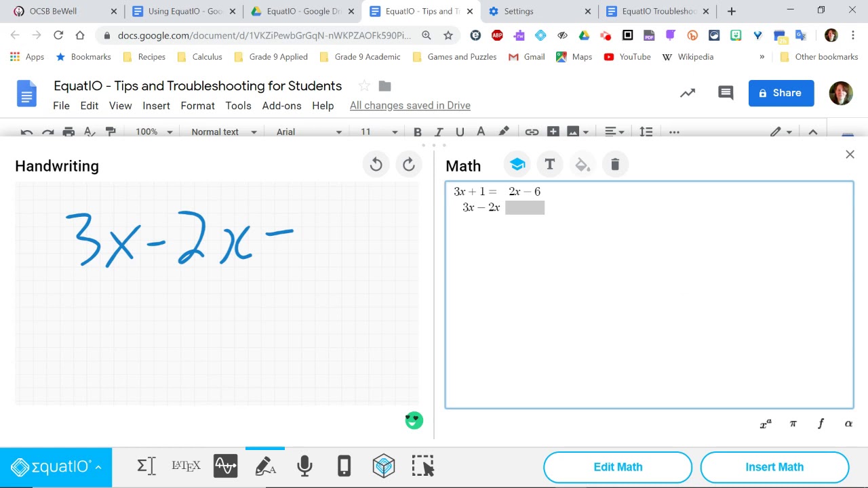Start Screenshot Reader selection tool
This screenshot has height=488, width=868.
[x=423, y=466]
